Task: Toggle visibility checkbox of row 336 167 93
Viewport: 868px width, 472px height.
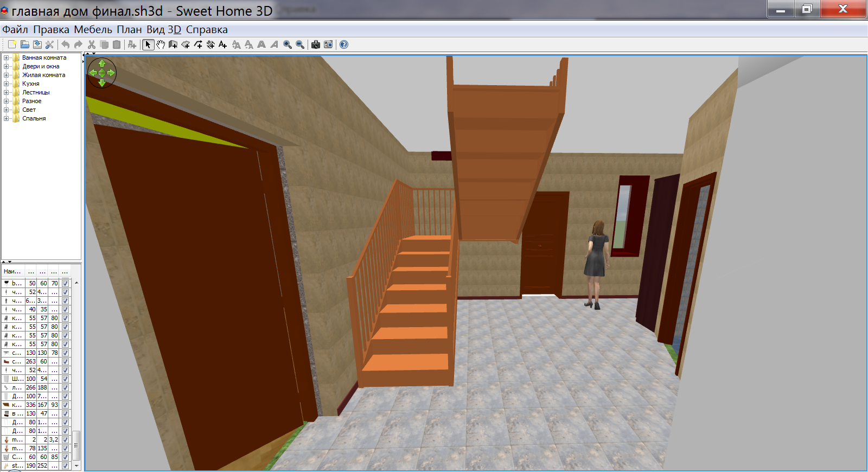Action: 66,405
